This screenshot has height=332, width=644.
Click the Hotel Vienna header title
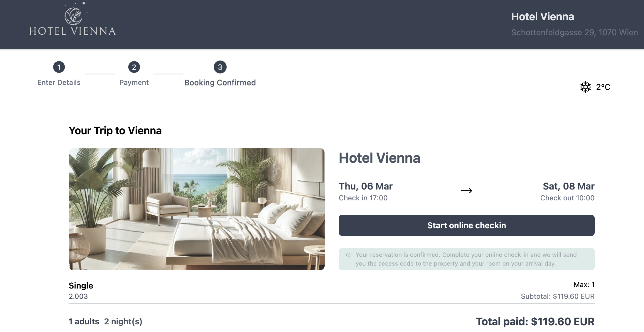click(x=543, y=17)
